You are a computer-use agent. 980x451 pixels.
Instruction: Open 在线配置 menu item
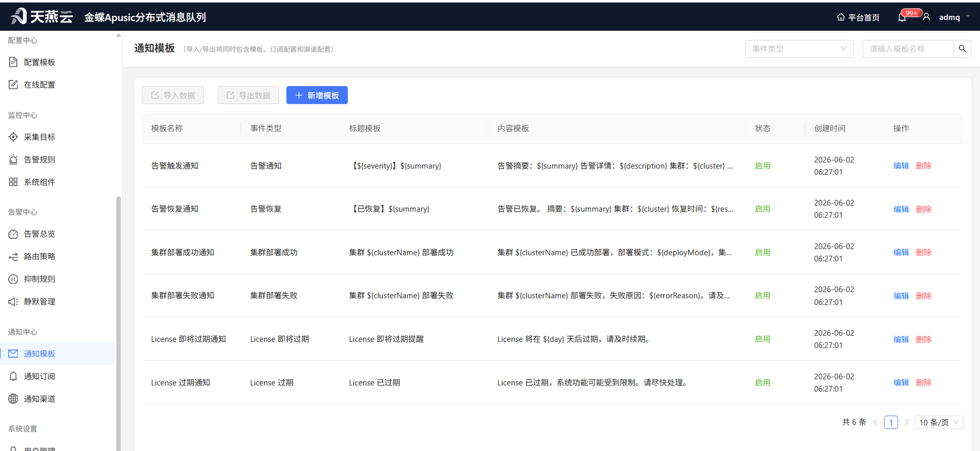click(57, 85)
